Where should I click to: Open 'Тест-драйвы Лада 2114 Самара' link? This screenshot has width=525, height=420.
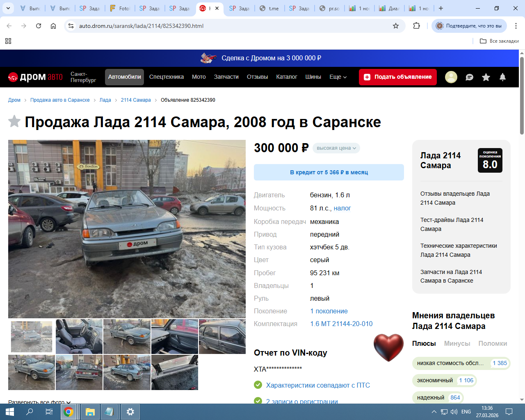pos(452,224)
